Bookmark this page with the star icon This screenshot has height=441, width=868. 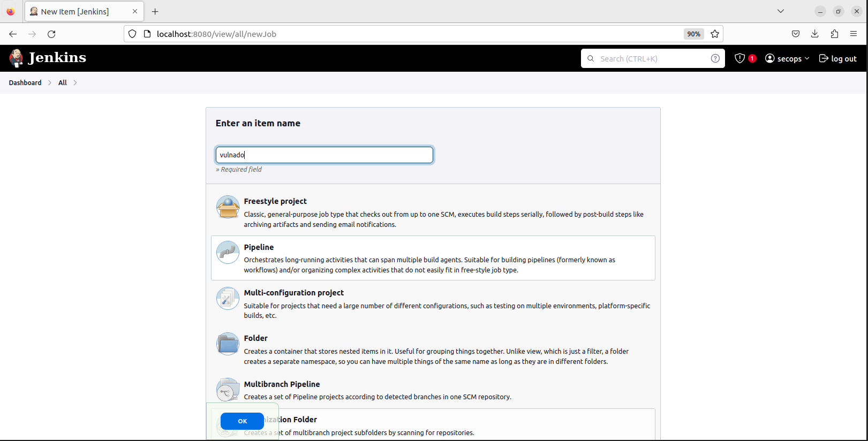tap(715, 34)
